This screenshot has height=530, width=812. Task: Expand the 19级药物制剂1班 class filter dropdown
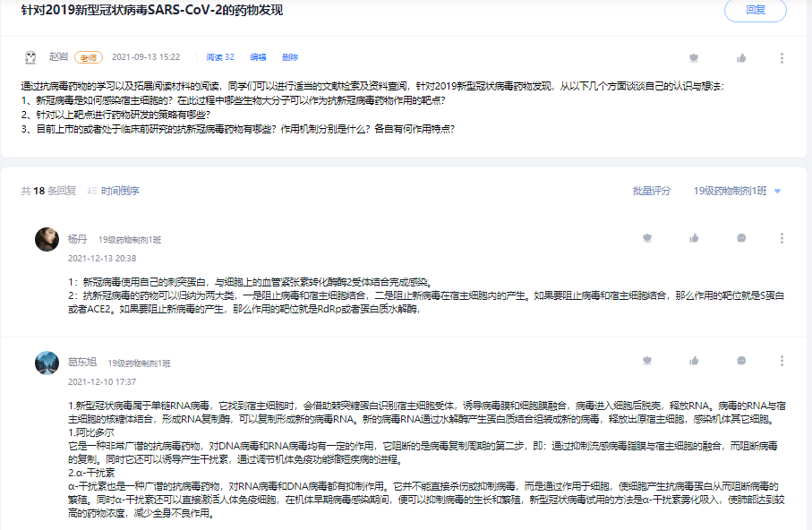pyautogui.click(x=737, y=191)
